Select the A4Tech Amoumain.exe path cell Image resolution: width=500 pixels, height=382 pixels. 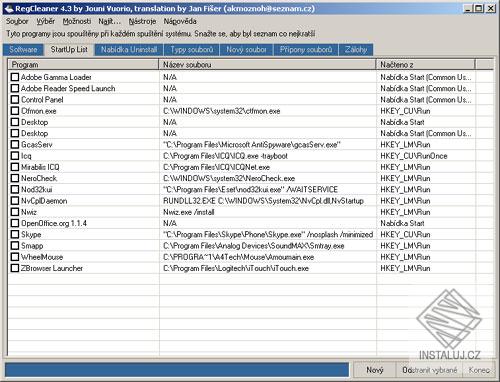tap(239, 257)
